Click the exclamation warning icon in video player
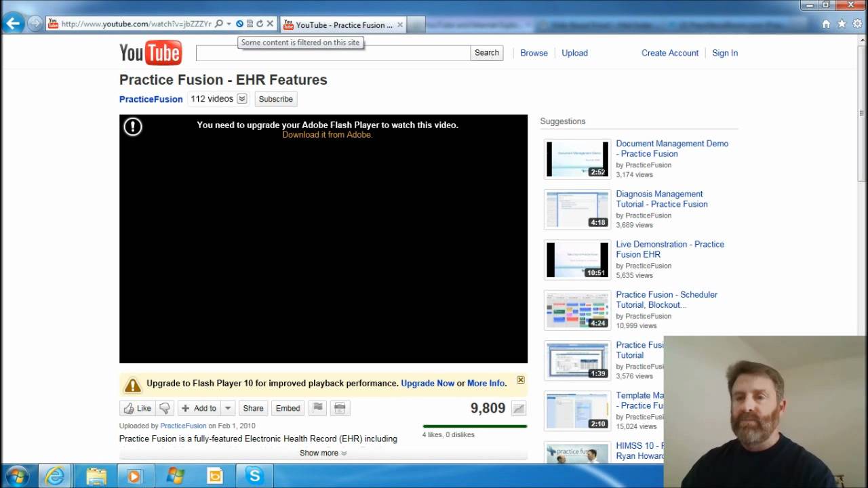Image resolution: width=868 pixels, height=488 pixels. coord(133,126)
